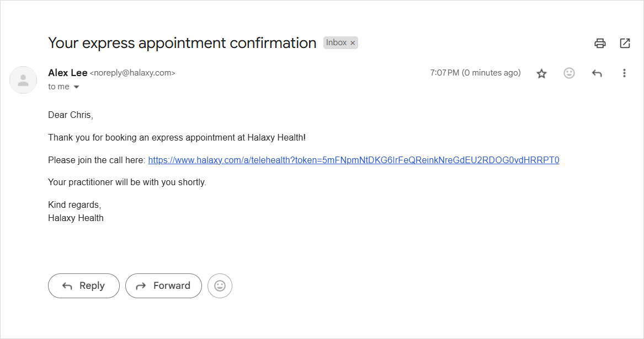Click the "Halaxy Health" signature line
Viewport: 644px width, 339px height.
point(76,218)
